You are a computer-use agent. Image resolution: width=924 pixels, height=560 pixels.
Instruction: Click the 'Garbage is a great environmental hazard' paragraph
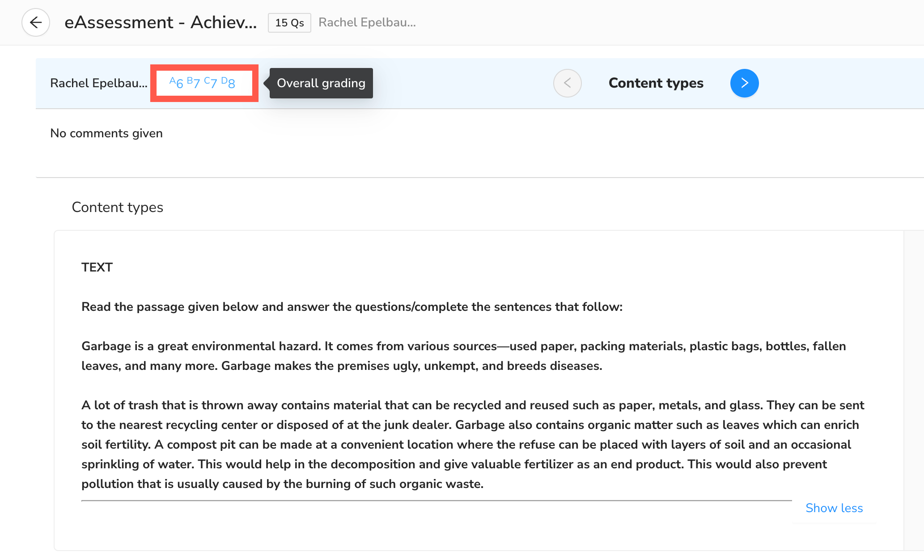point(464,356)
